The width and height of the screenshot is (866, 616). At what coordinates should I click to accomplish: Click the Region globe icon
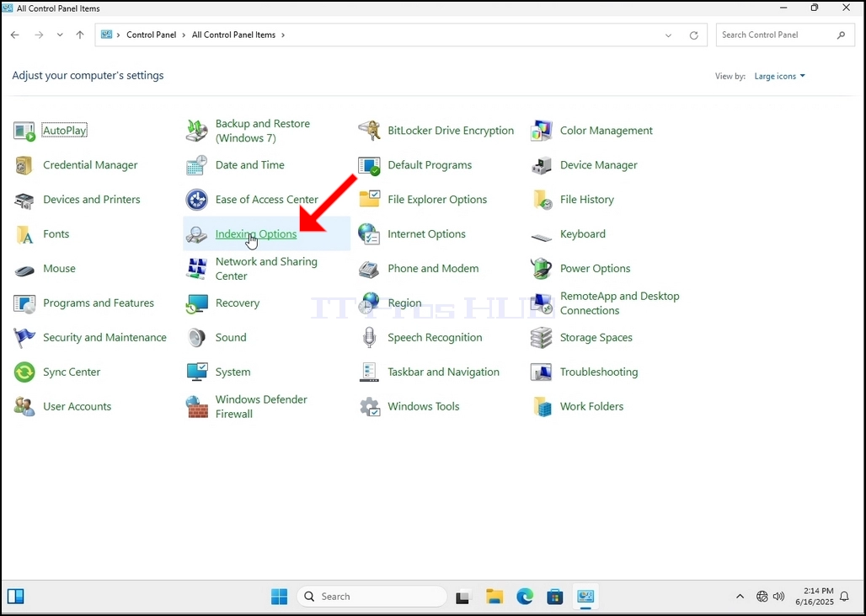point(369,303)
